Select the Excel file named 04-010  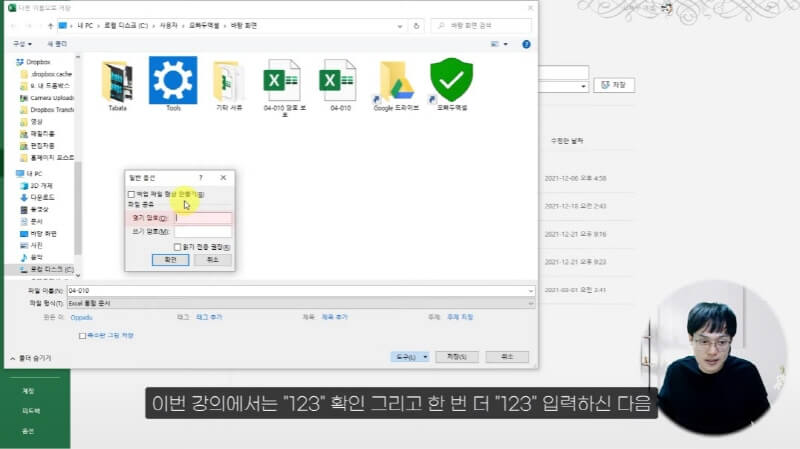(x=339, y=82)
